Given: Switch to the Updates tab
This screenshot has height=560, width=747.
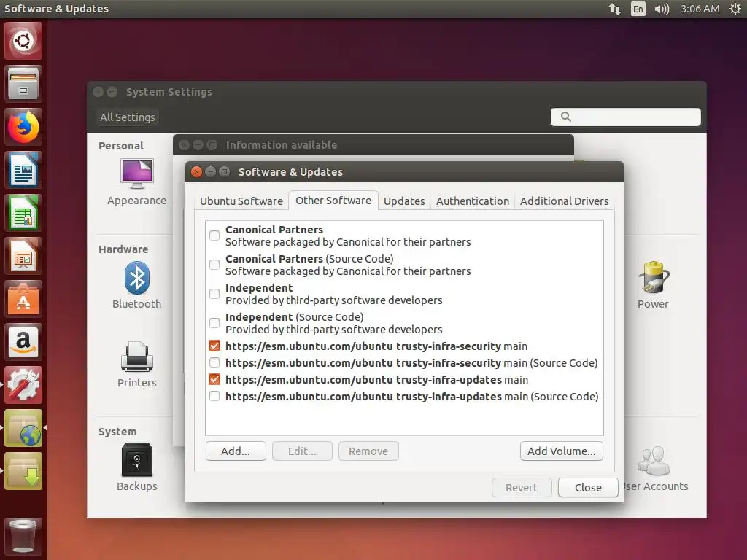Looking at the screenshot, I should click(404, 201).
